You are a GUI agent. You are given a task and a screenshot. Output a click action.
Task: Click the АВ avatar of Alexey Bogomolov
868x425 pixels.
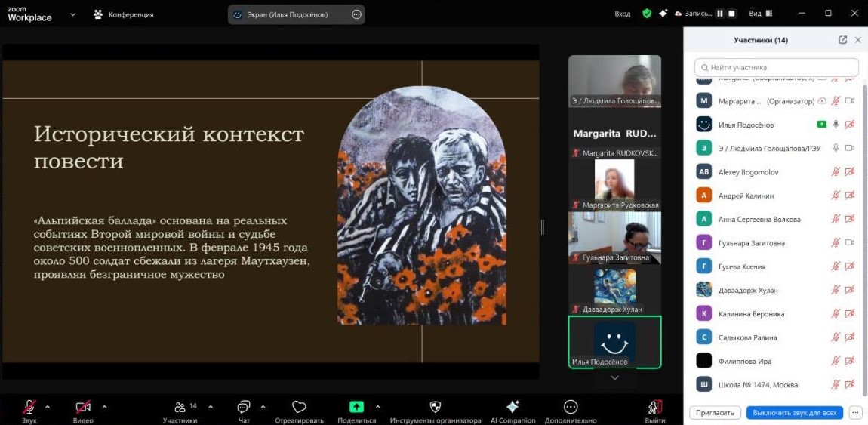(703, 172)
